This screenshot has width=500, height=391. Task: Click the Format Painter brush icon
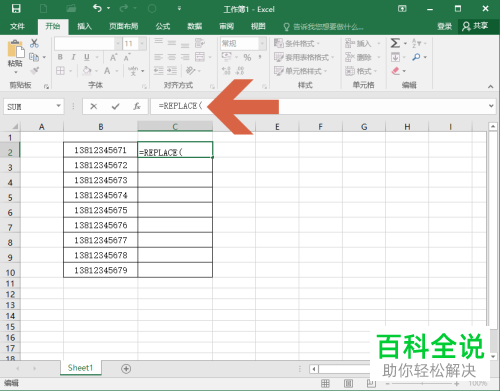tap(34, 71)
